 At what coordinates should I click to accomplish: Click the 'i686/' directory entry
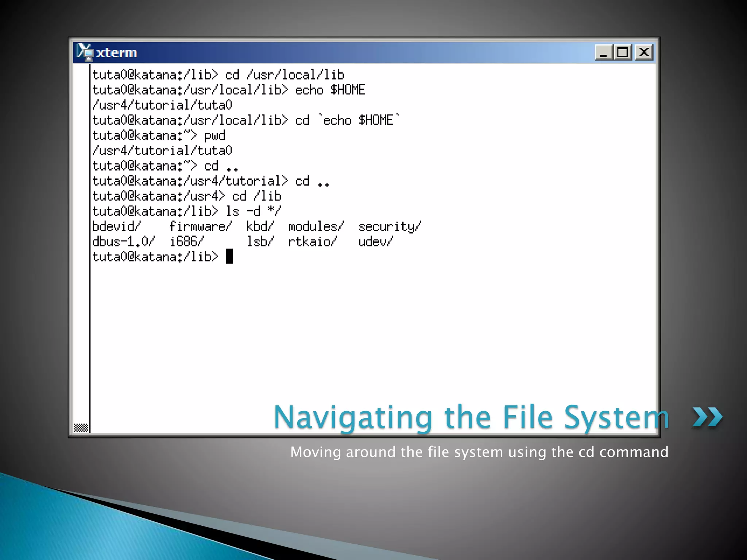tap(187, 242)
